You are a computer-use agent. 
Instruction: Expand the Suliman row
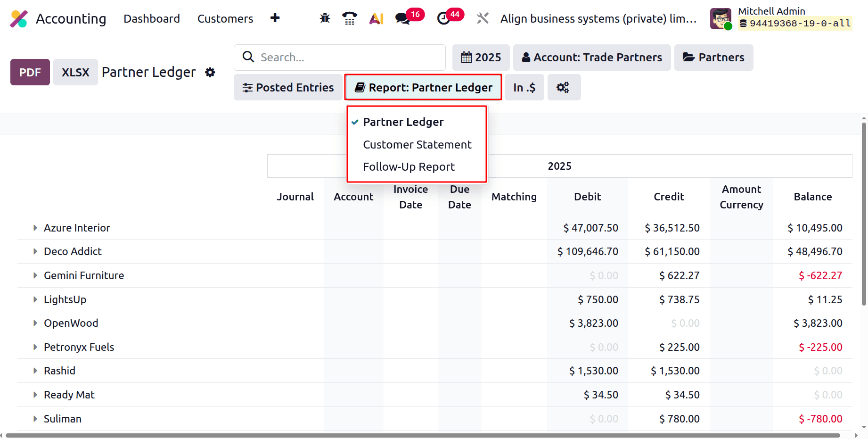35,419
